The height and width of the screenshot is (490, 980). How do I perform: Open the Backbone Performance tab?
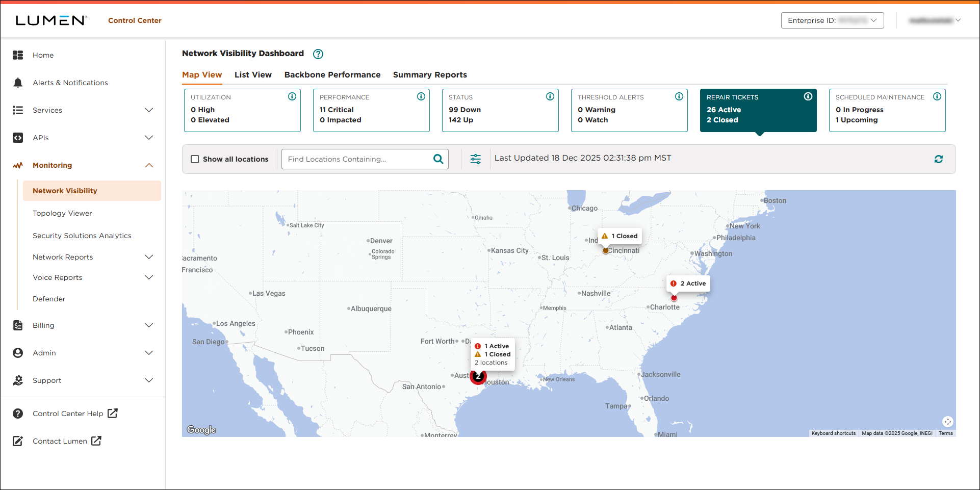pyautogui.click(x=332, y=75)
